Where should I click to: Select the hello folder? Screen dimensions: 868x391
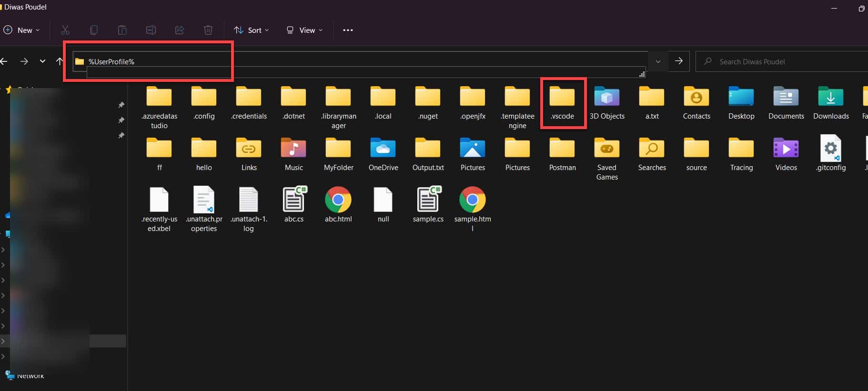click(x=204, y=155)
